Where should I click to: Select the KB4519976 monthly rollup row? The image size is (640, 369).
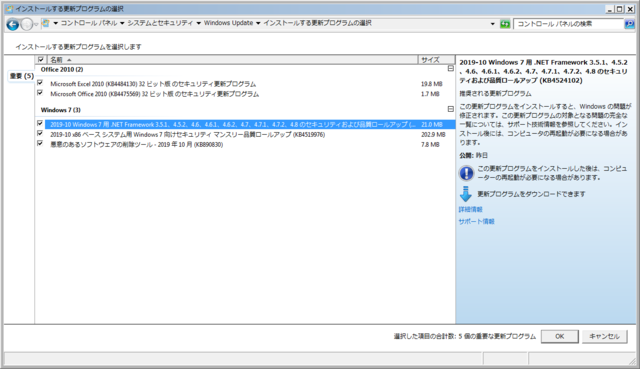pos(245,134)
